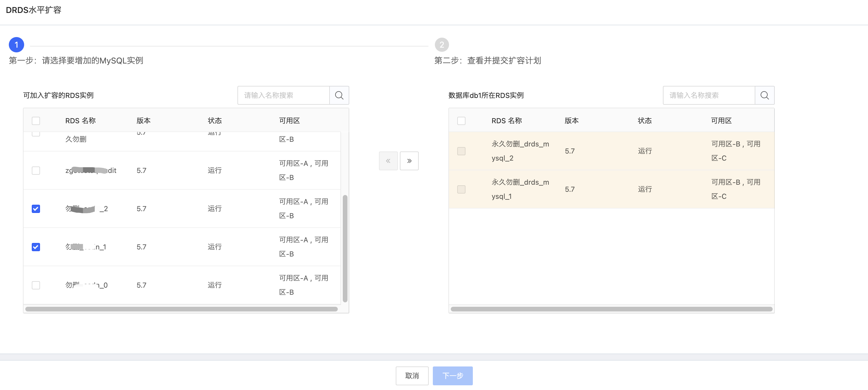This screenshot has width=868, height=390.
Task: Focus the left table name search field
Action: [x=283, y=95]
